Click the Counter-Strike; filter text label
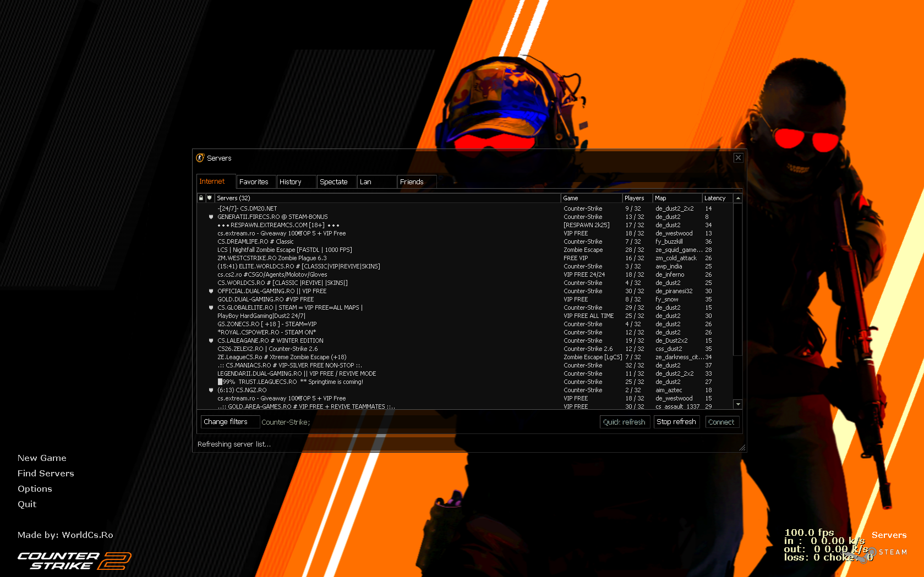The width and height of the screenshot is (924, 577). 286,422
